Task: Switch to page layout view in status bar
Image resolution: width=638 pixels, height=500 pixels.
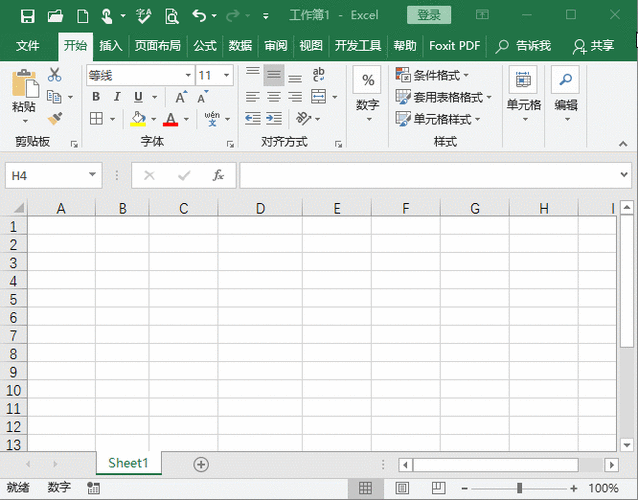Action: pyautogui.click(x=402, y=488)
